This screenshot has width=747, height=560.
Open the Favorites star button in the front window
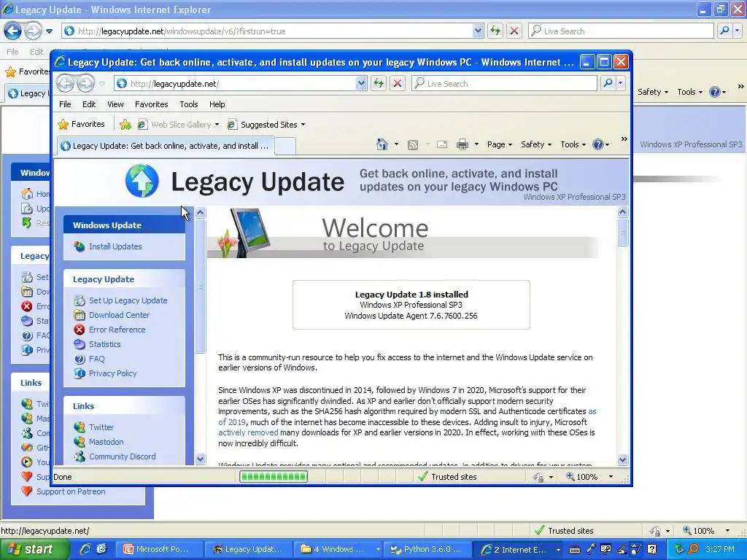pyautogui.click(x=82, y=124)
